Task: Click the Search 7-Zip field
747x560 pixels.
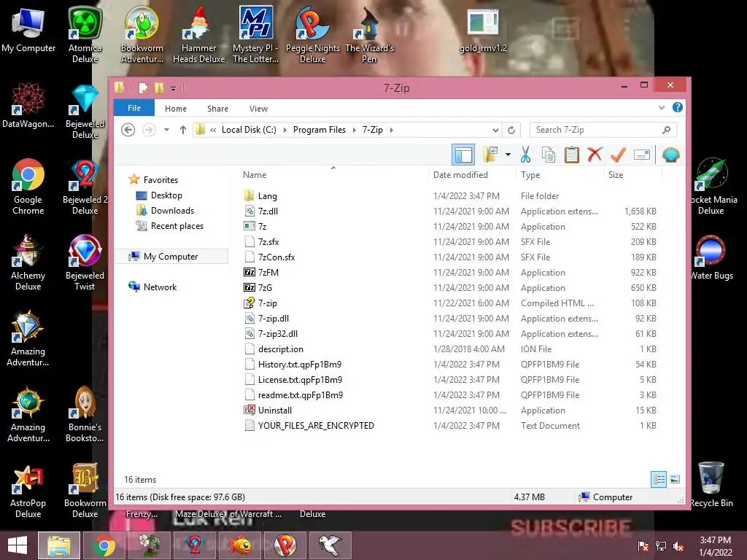Action: point(603,130)
